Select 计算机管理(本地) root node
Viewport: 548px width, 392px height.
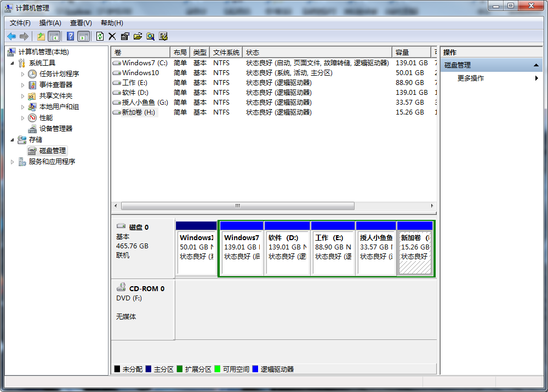point(44,52)
